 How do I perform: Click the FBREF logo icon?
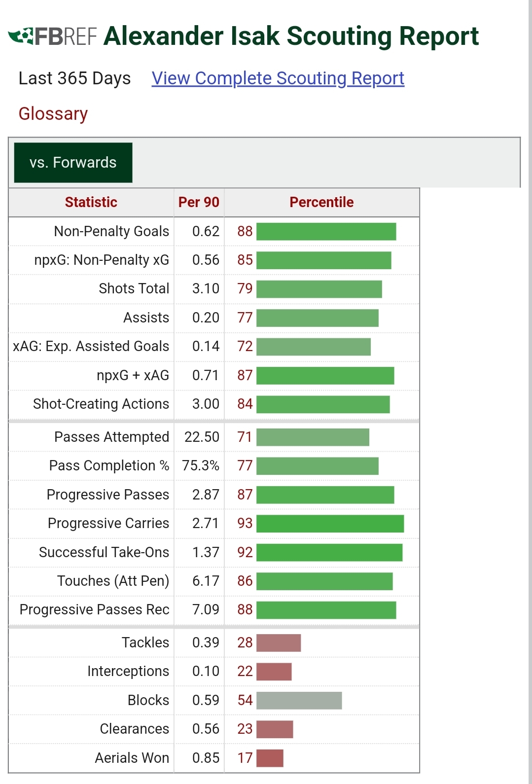(x=52, y=36)
